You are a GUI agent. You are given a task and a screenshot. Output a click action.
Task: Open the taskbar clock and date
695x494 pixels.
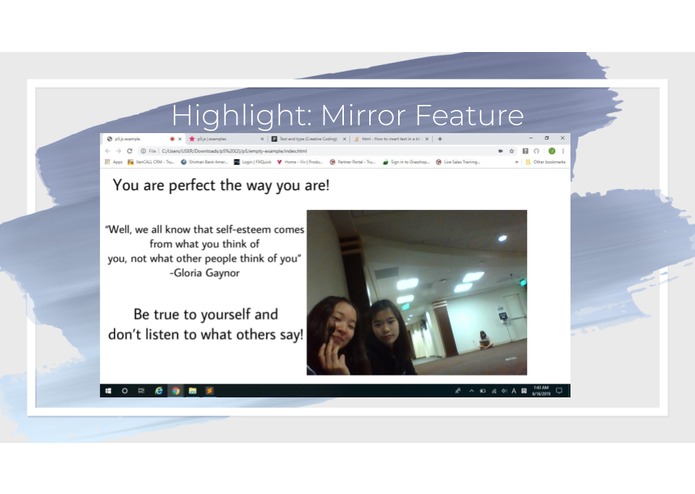click(x=541, y=391)
